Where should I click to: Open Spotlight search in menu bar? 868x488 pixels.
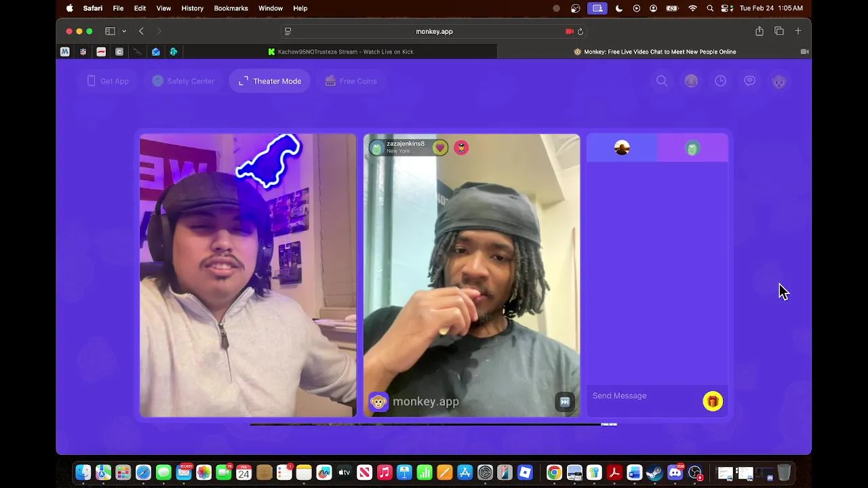click(x=710, y=8)
